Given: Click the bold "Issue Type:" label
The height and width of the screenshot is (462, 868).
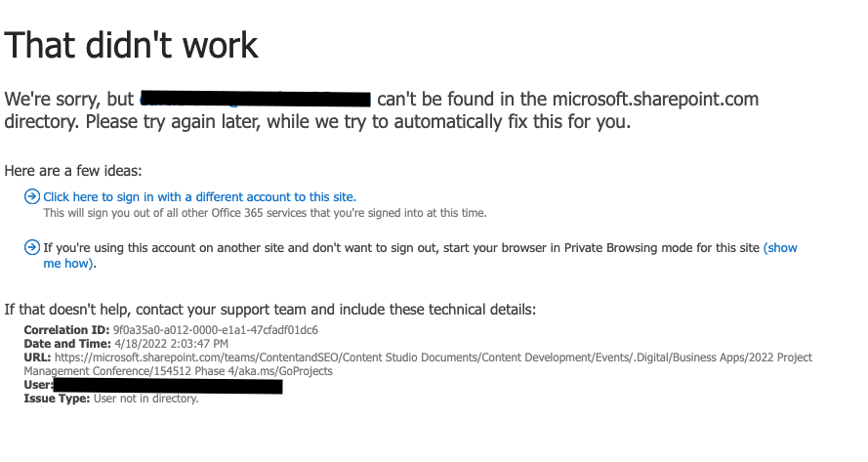Looking at the screenshot, I should click(x=57, y=399).
